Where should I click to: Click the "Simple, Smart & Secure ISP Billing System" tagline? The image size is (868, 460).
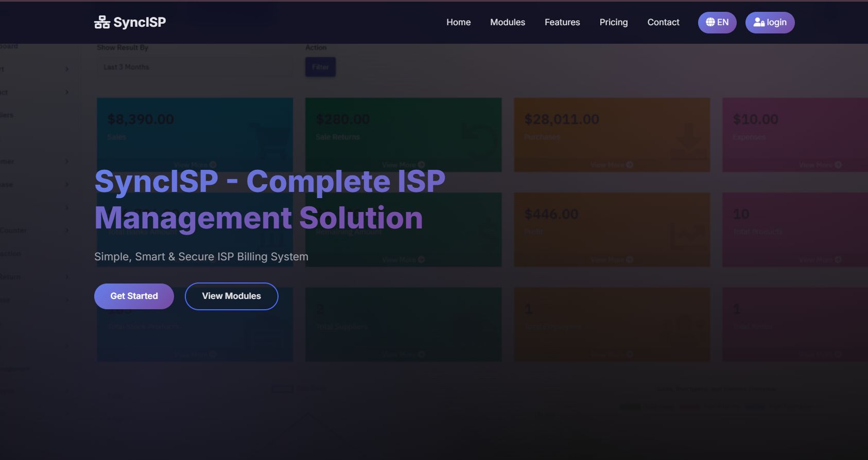click(x=201, y=257)
